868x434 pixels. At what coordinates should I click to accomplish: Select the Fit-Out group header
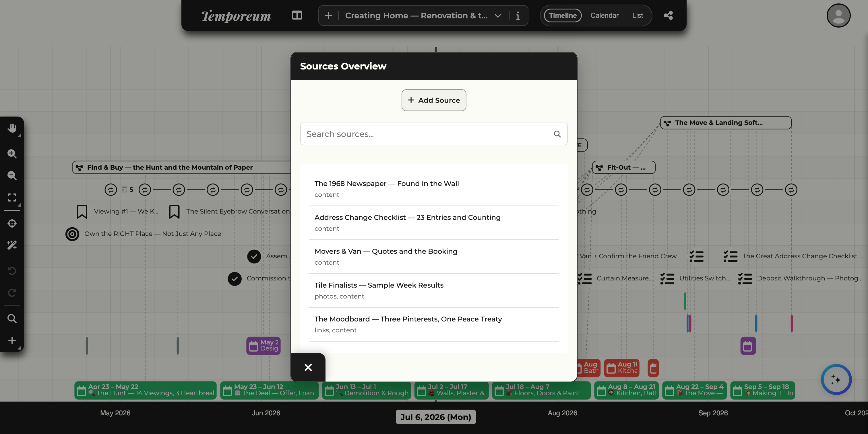[624, 167]
